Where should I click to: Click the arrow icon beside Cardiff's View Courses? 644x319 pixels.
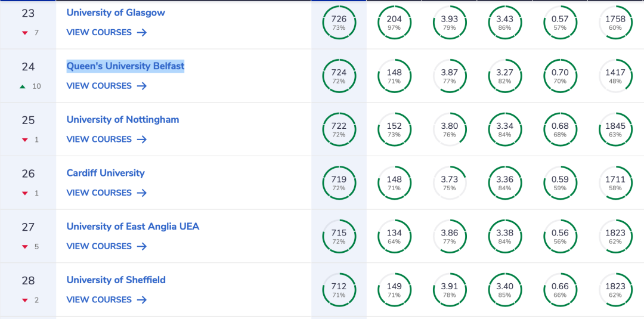click(142, 193)
